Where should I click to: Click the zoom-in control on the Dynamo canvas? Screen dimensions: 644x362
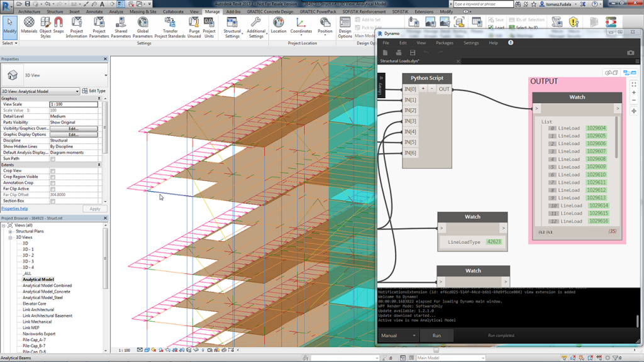click(x=635, y=92)
